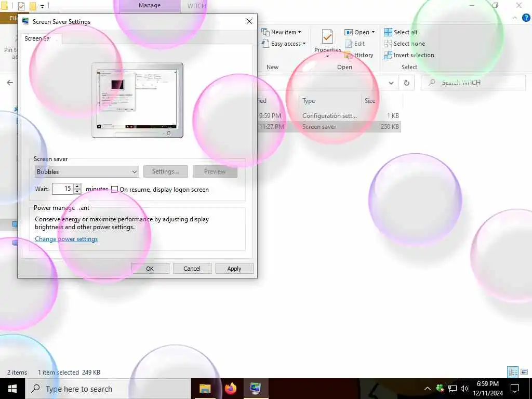Click Cancel in Screen Saver Settings
The width and height of the screenshot is (532, 399).
click(192, 269)
